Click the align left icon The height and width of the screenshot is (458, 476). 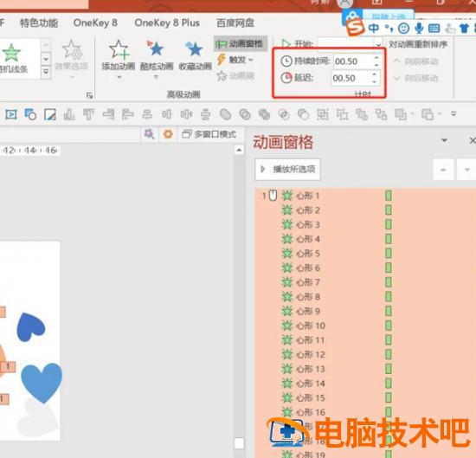[128, 114]
